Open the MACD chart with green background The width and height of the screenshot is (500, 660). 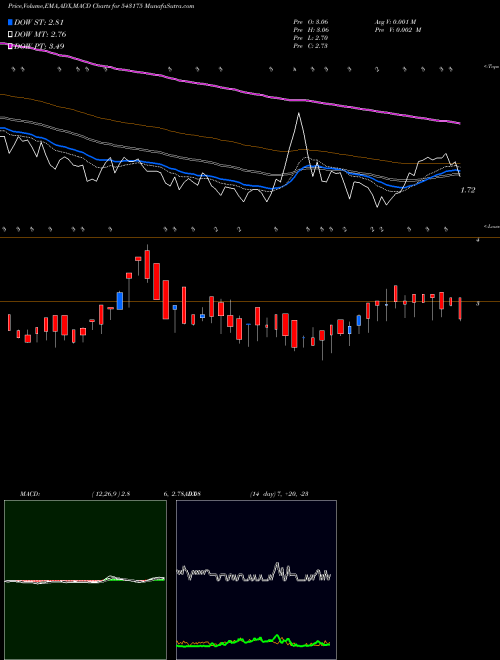(85, 580)
